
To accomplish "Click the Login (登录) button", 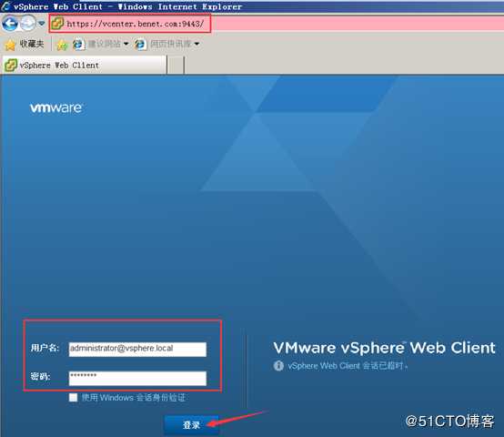I will coord(192,425).
